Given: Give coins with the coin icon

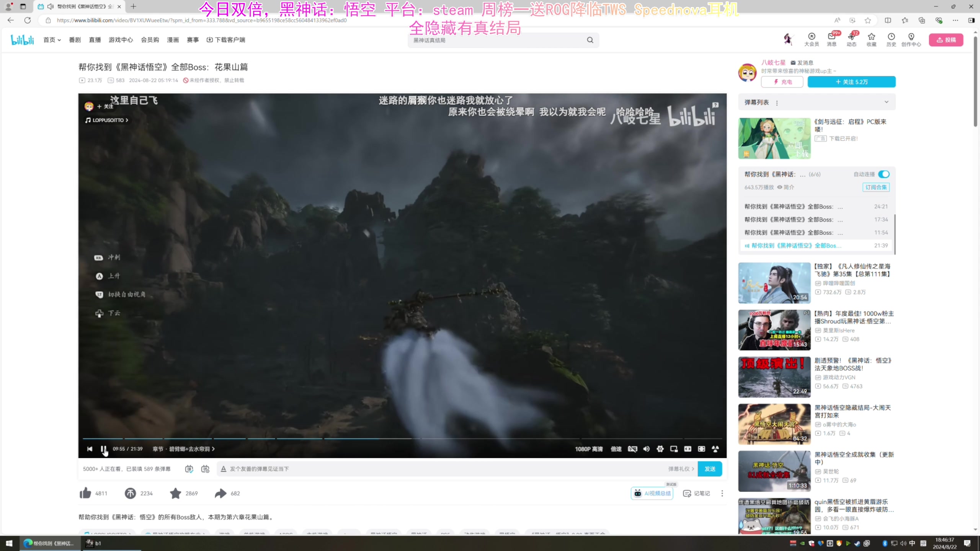Looking at the screenshot, I should pyautogui.click(x=130, y=493).
